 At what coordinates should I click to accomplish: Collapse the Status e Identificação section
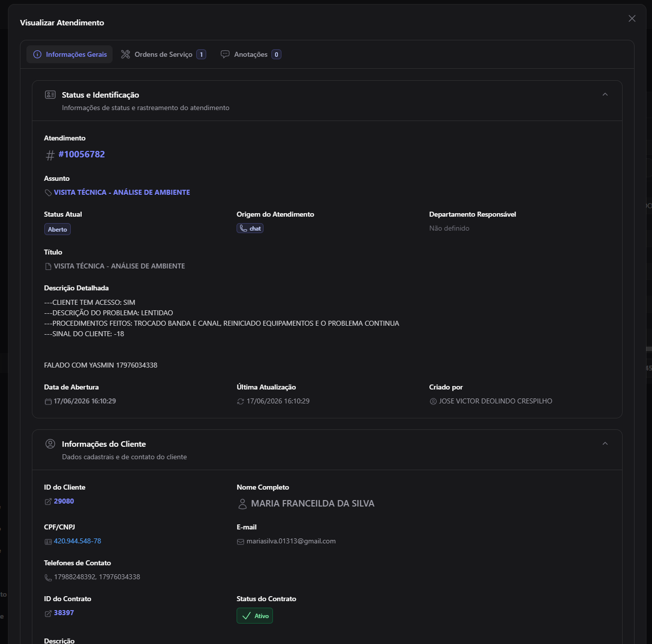tap(605, 95)
